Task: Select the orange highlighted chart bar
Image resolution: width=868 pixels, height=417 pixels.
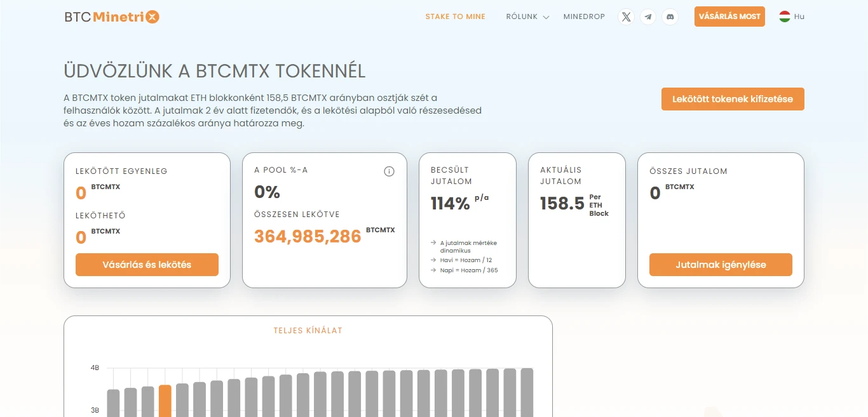Action: (165, 400)
